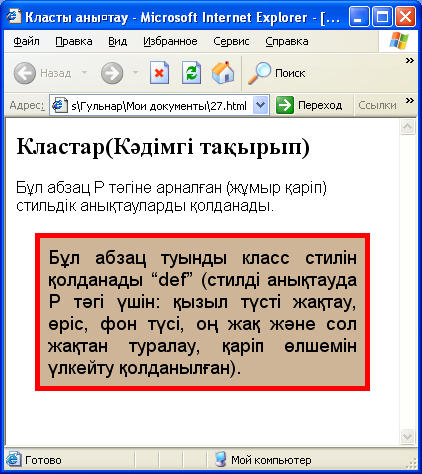Maximize the Internet Explorer window
Viewport: 422px width, 474px height.
tap(382, 17)
